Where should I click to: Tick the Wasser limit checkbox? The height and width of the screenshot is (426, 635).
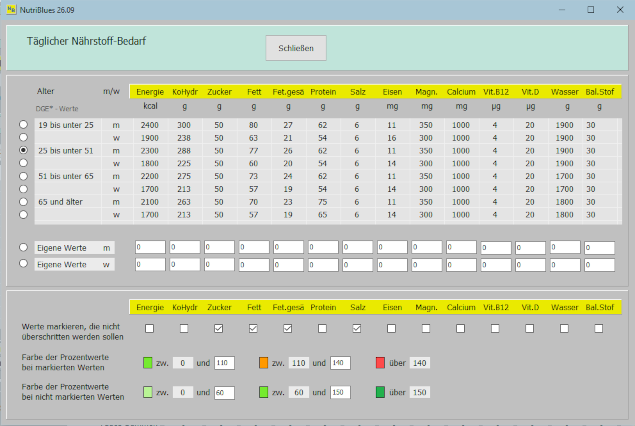[x=564, y=328]
